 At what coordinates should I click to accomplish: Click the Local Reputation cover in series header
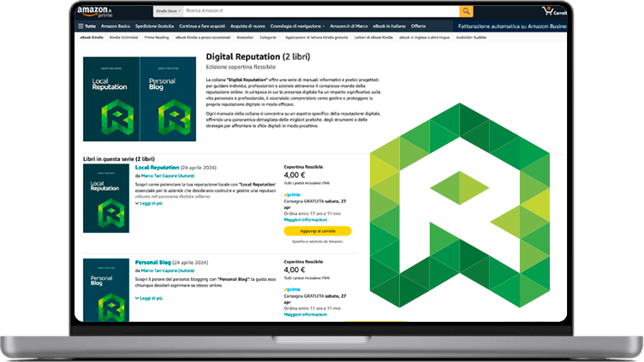coord(108,98)
